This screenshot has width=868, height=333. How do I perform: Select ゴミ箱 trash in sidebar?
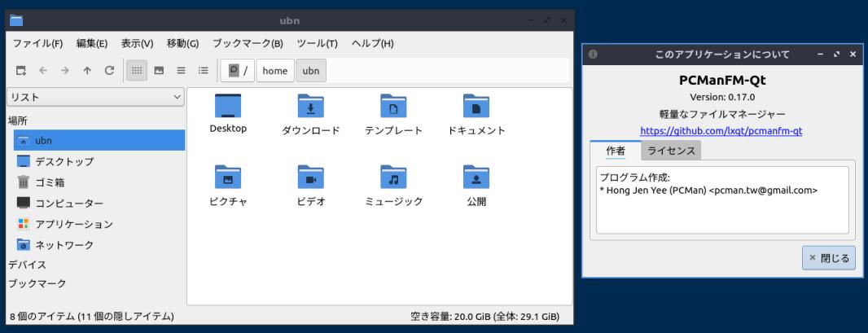[99, 182]
